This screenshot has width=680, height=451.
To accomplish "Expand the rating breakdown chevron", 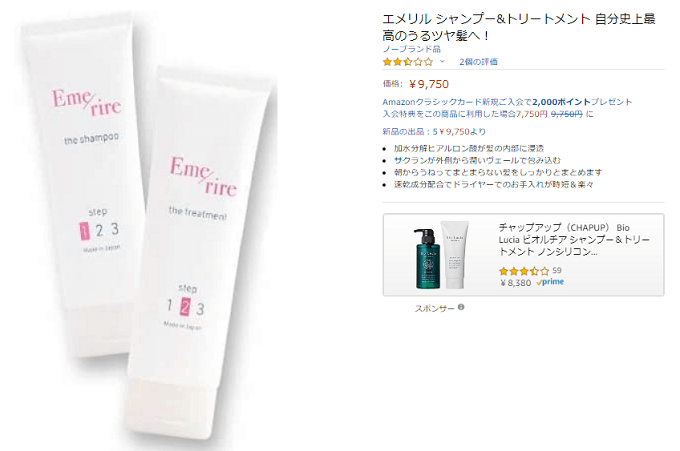I will (x=442, y=62).
